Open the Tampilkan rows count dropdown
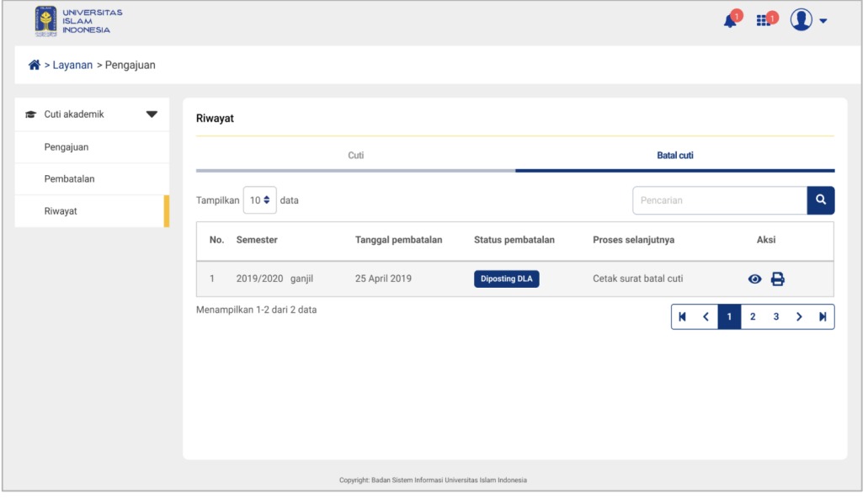This screenshot has height=499, width=868. click(x=259, y=200)
